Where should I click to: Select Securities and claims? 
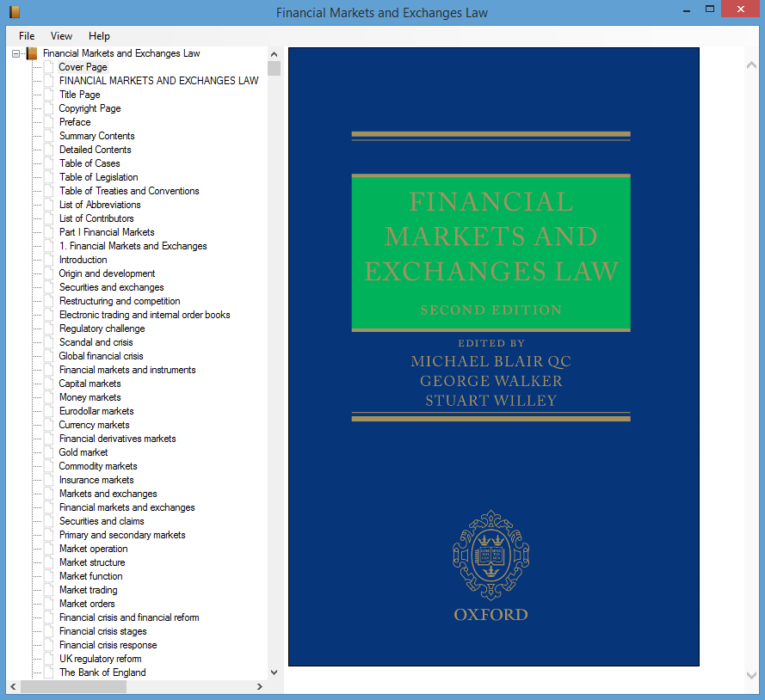click(102, 521)
